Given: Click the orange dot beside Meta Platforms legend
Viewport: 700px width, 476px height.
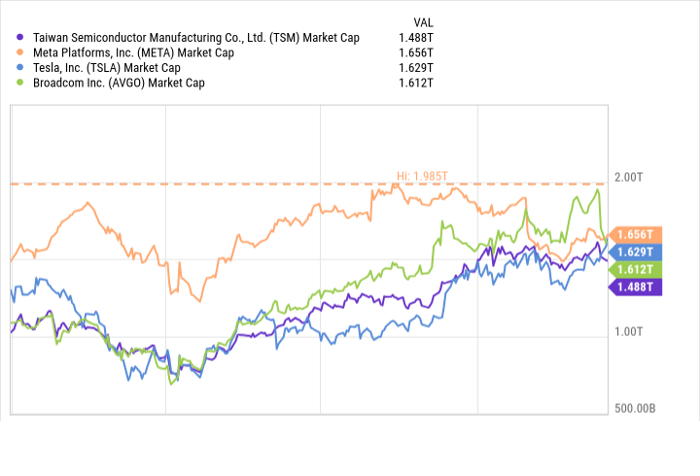Looking at the screenshot, I should [21, 52].
